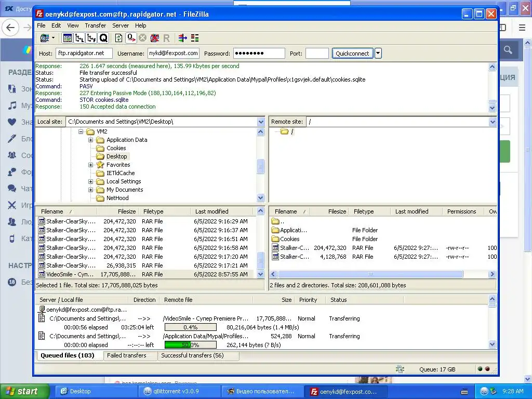Toggle processing of the transfer queue

[x=130, y=38]
